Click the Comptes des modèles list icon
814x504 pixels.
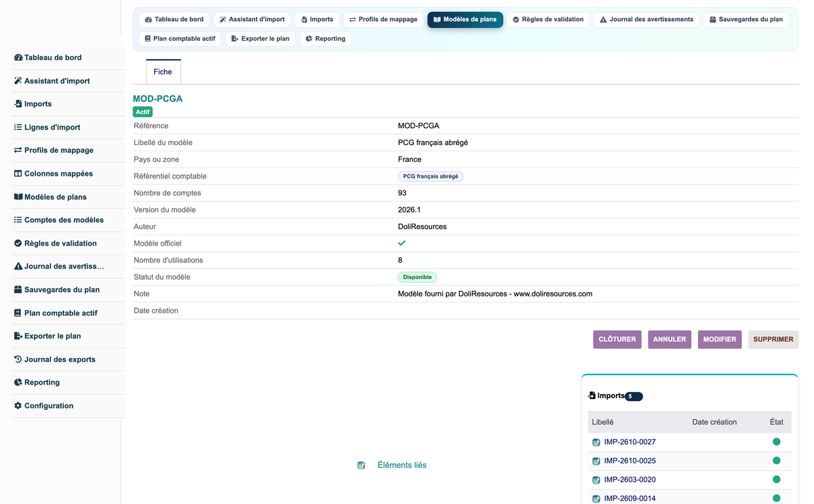tap(18, 220)
